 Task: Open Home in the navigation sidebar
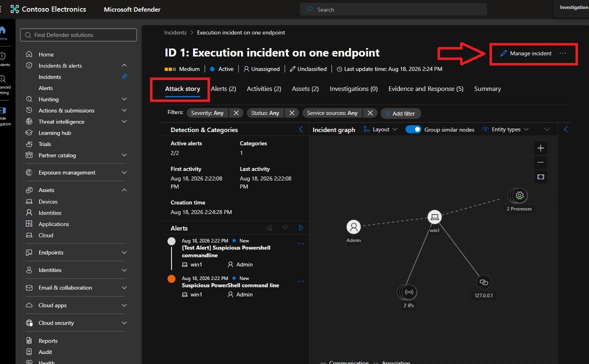tap(46, 54)
